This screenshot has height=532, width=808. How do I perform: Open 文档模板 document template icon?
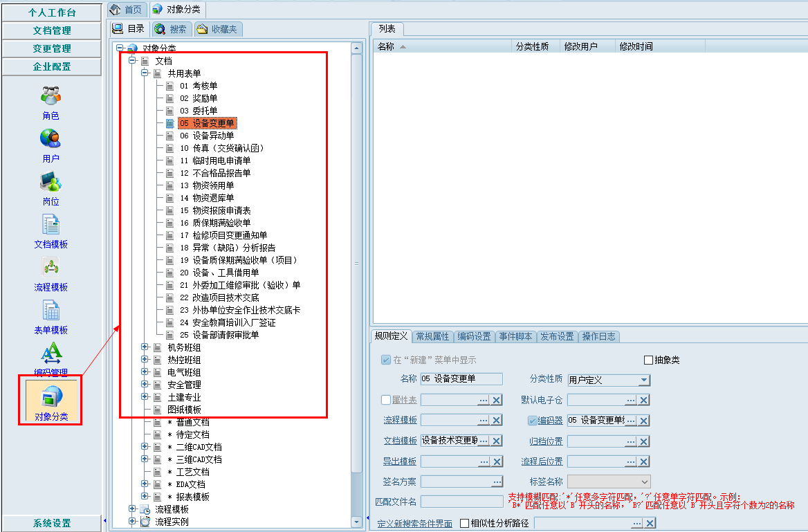tap(50, 224)
